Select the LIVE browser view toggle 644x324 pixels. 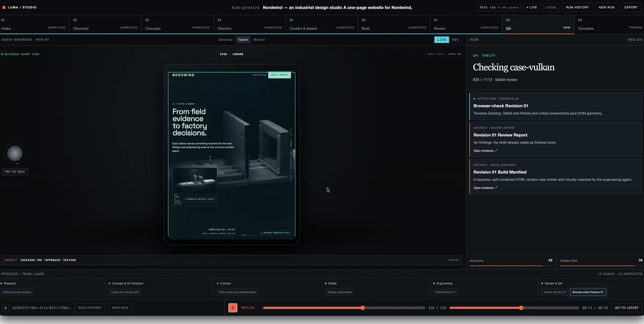point(442,40)
